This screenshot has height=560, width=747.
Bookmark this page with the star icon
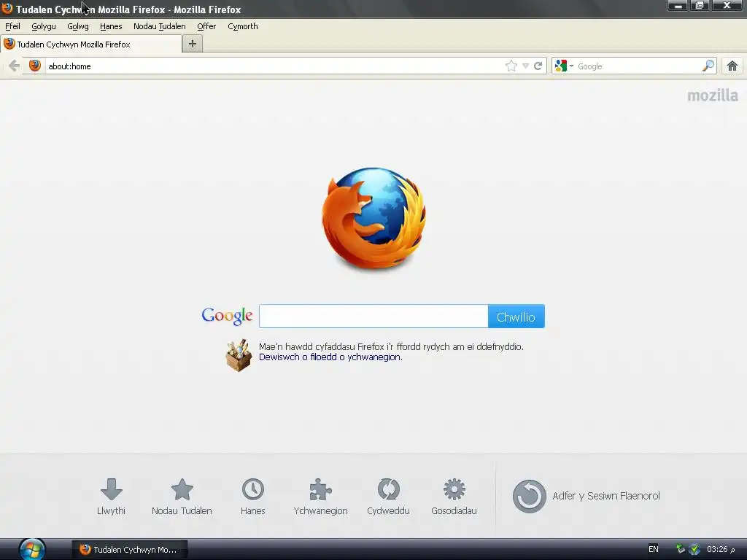click(511, 66)
